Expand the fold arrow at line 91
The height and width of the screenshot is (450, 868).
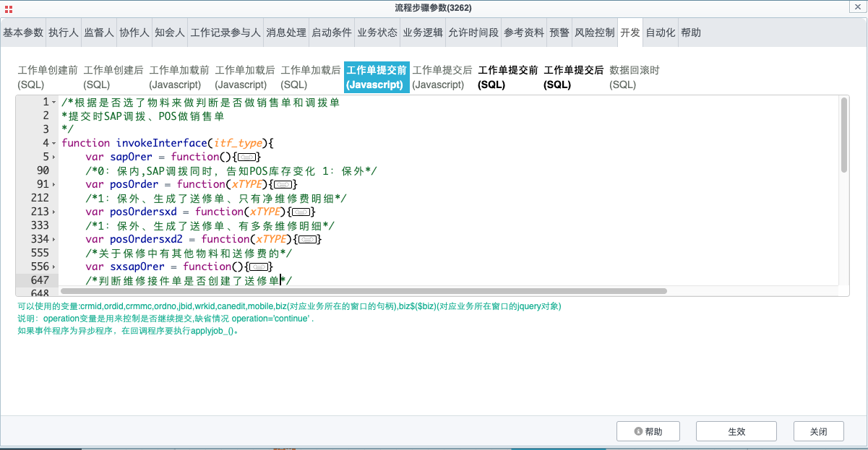pos(53,185)
